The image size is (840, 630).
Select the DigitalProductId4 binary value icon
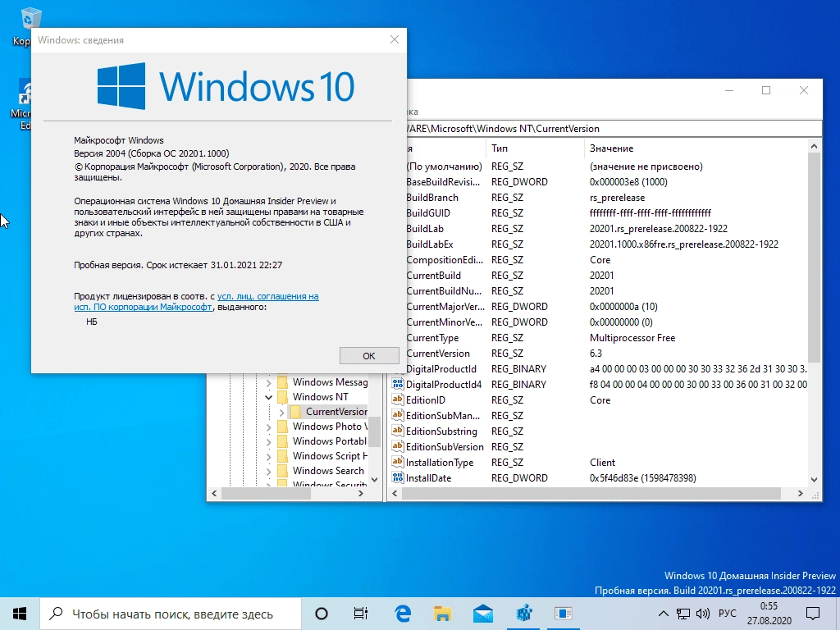tap(398, 384)
